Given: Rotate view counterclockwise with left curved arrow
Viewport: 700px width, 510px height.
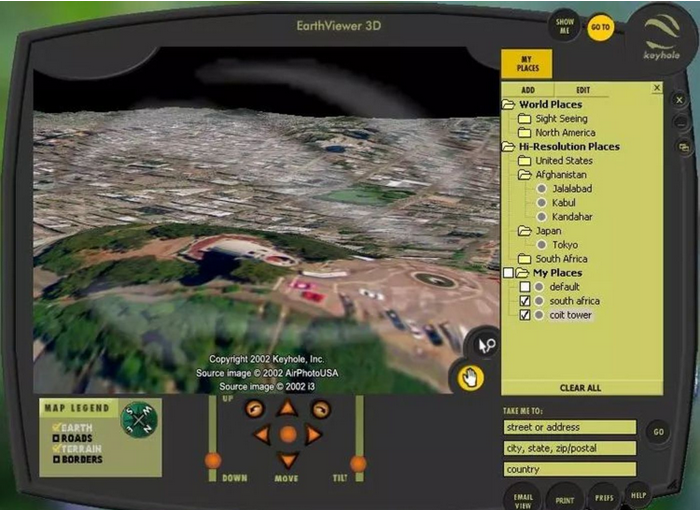Looking at the screenshot, I should (255, 409).
